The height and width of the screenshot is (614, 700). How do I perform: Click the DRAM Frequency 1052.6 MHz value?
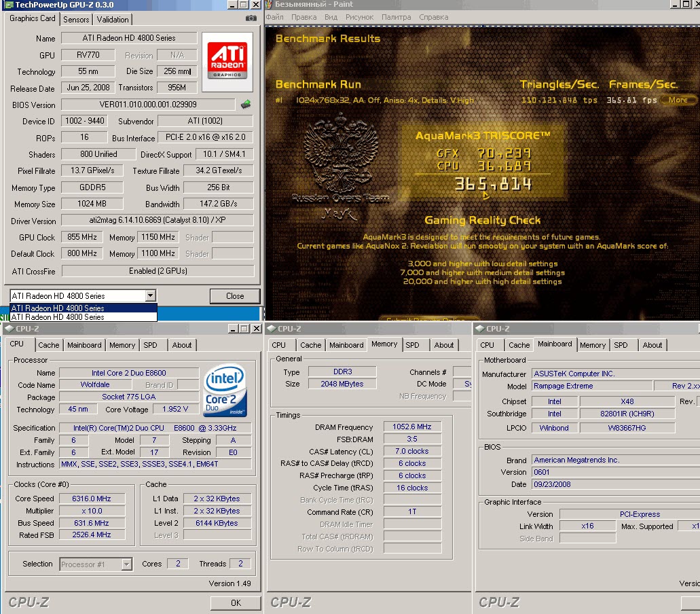[412, 427]
